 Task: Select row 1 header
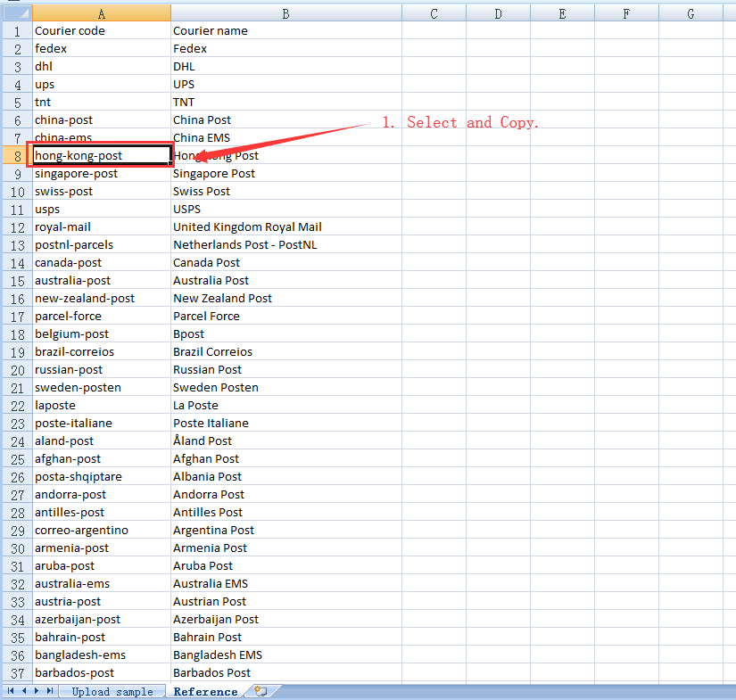click(16, 30)
